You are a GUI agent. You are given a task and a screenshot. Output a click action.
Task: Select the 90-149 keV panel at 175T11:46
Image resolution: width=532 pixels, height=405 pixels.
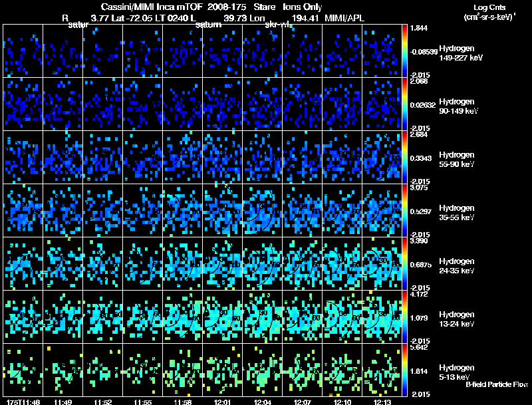tap(23, 104)
